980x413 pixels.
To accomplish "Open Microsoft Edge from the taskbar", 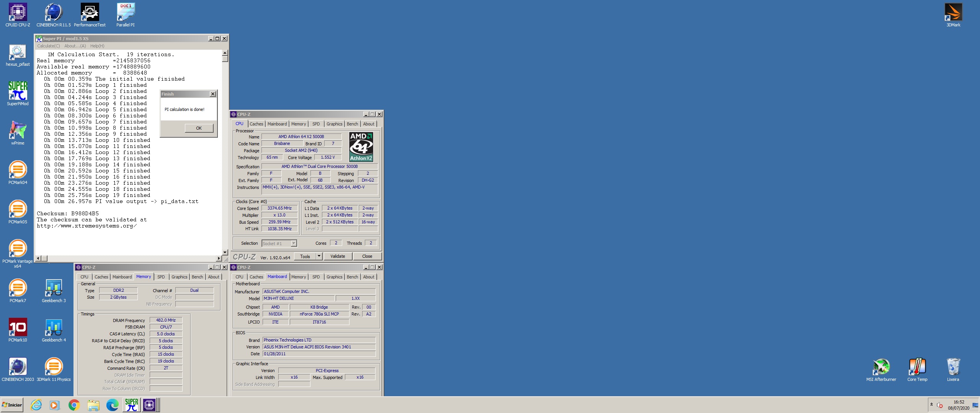I will [112, 405].
